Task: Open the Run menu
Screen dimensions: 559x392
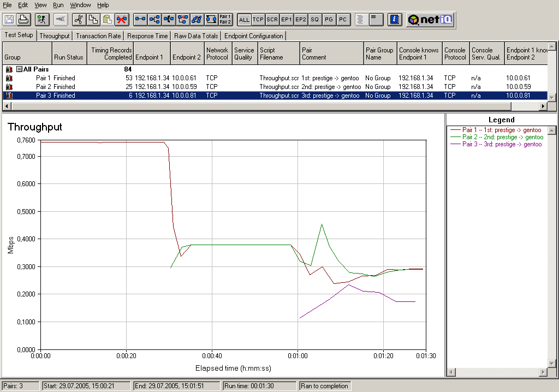Action: click(x=58, y=5)
